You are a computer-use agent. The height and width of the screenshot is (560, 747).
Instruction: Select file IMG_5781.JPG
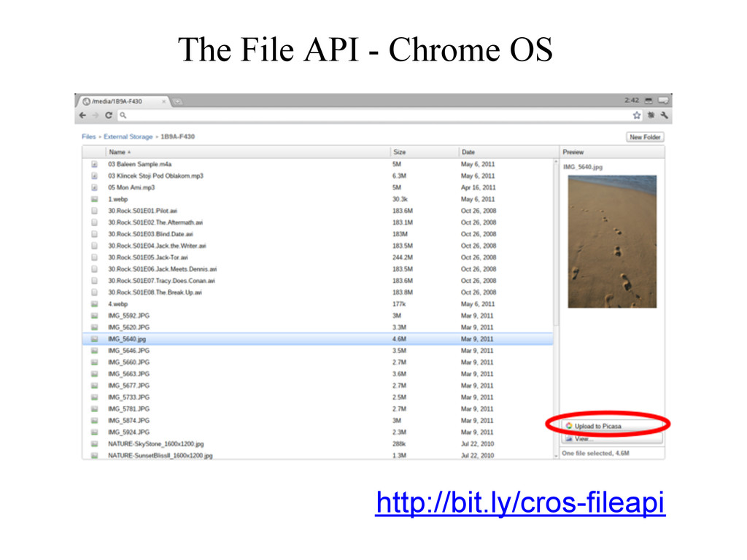318,409
